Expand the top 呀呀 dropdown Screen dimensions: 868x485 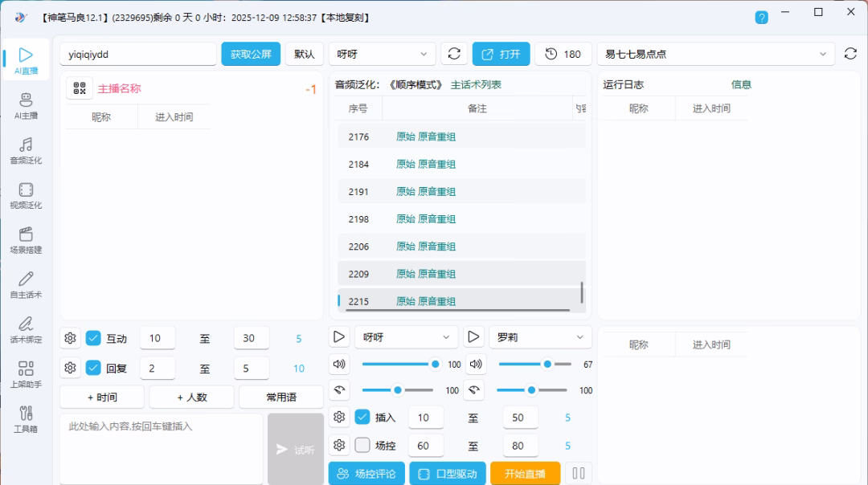point(383,54)
